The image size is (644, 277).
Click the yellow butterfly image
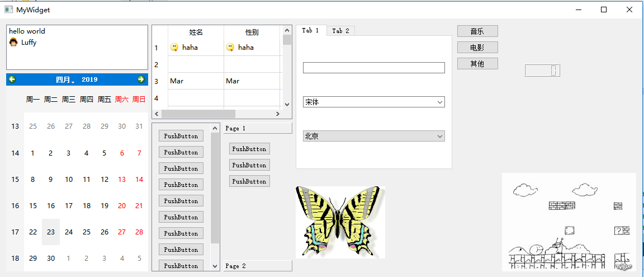coord(340,222)
